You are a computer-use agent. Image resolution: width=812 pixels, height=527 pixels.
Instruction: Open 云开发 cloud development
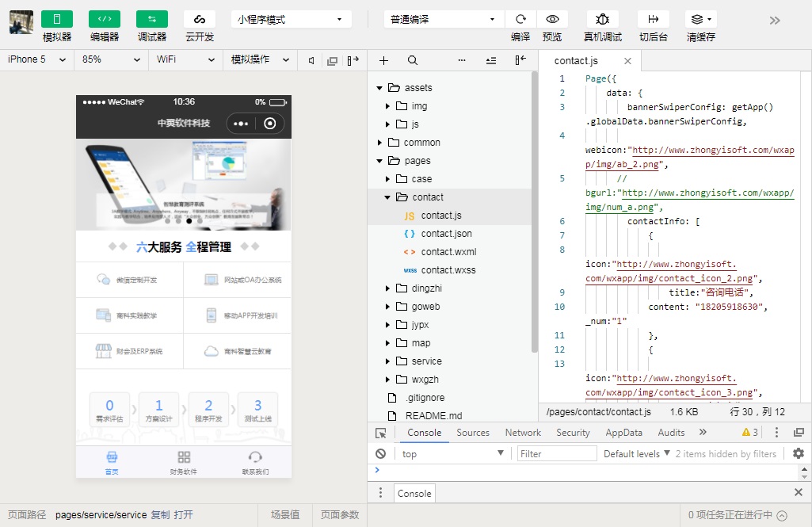point(200,19)
